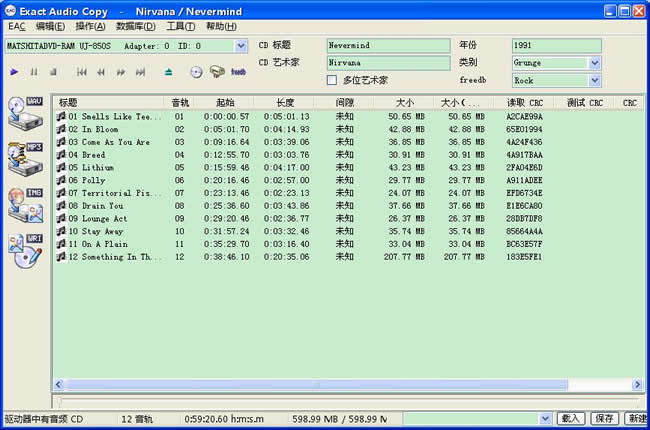Viewport: 650px width, 430px height.
Task: Click the drive/email icon beside the freedb icon
Action: pyautogui.click(x=217, y=72)
